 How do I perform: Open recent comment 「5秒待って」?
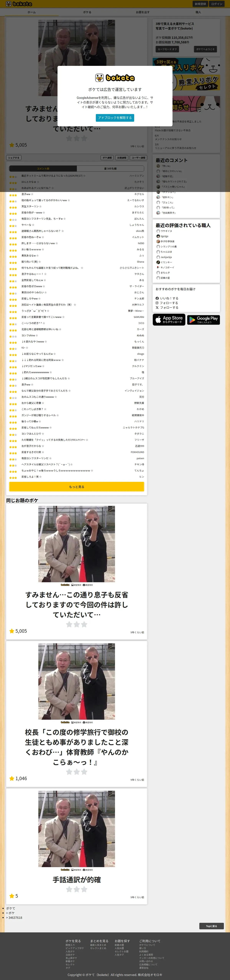point(168,207)
